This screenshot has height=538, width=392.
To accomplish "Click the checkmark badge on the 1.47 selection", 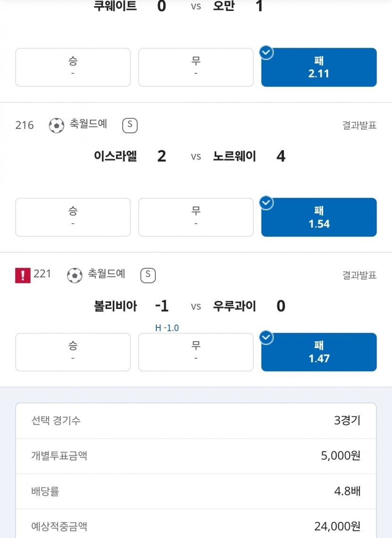I will (266, 338).
